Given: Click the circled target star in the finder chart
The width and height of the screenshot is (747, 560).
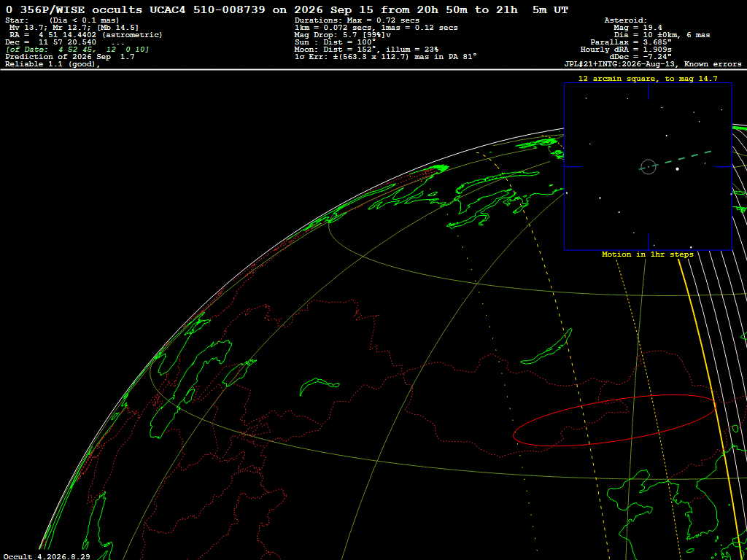Looking at the screenshot, I should coord(648,167).
